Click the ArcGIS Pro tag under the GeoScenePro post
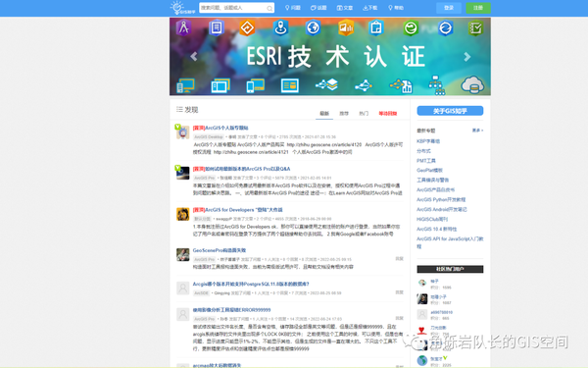This screenshot has height=368, width=588. pos(205,259)
